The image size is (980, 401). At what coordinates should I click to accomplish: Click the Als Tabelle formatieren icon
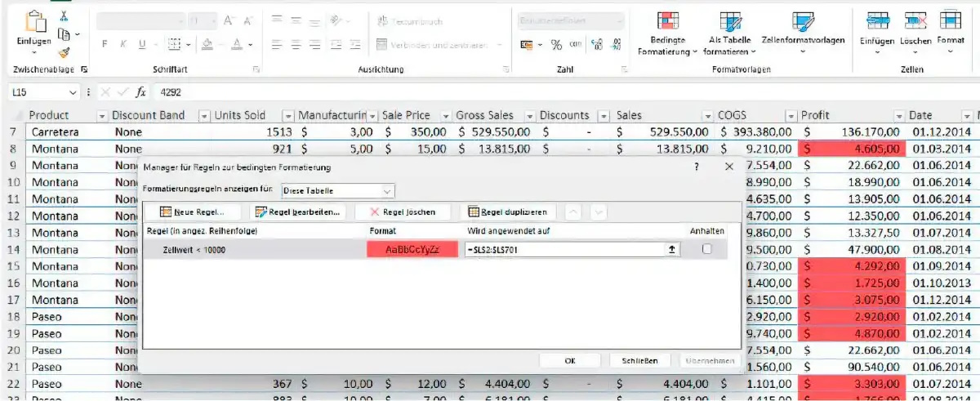tap(729, 23)
